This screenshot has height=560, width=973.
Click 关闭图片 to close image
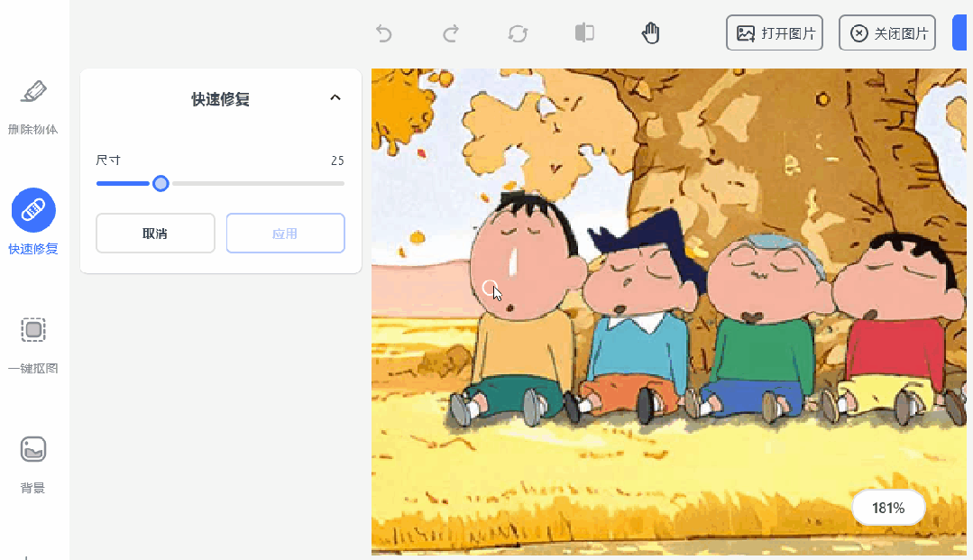click(887, 32)
